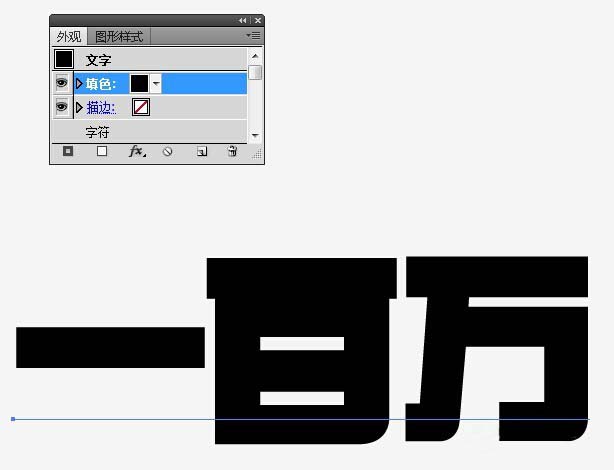The width and height of the screenshot is (614, 470).
Task: Click Duplicate Selected Item icon
Action: (202, 152)
